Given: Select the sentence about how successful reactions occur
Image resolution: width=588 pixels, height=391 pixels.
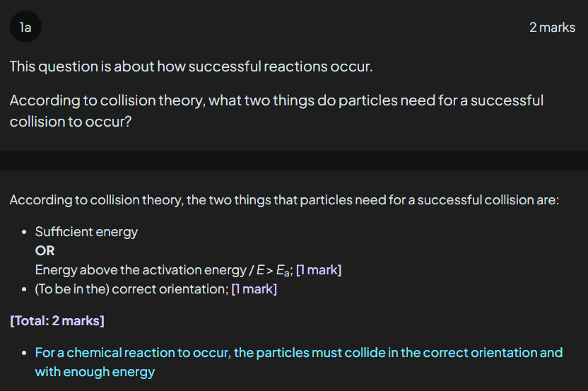Looking at the screenshot, I should [191, 67].
